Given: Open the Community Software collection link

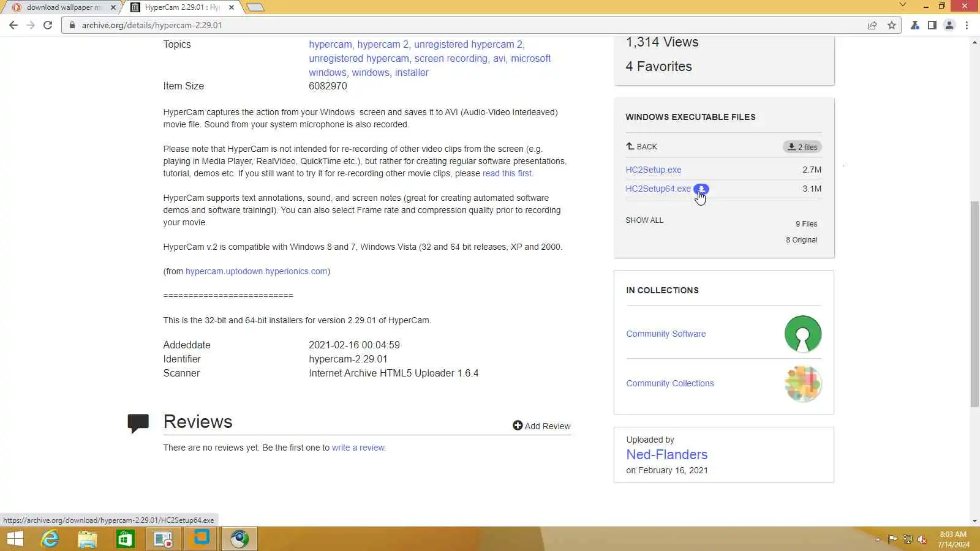Looking at the screenshot, I should pyautogui.click(x=666, y=334).
